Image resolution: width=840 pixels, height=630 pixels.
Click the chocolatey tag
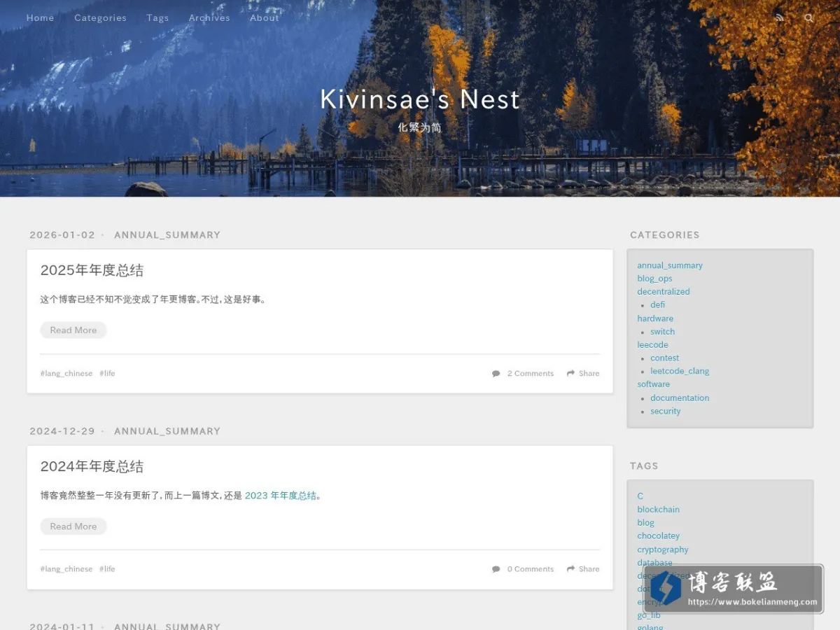(x=658, y=536)
